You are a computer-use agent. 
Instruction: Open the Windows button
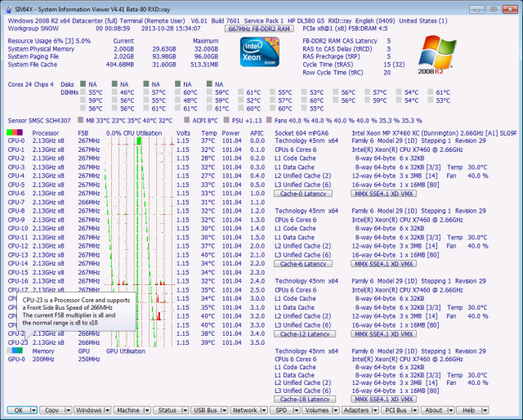tap(89, 410)
